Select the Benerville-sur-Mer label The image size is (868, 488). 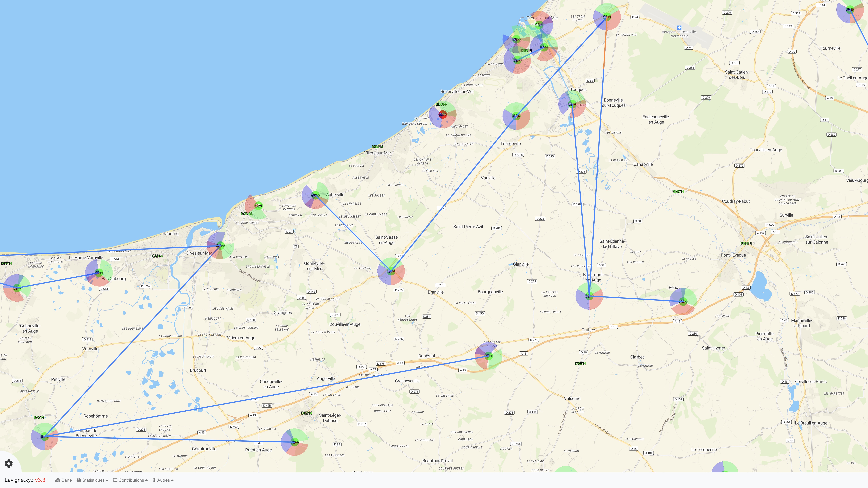point(457,92)
